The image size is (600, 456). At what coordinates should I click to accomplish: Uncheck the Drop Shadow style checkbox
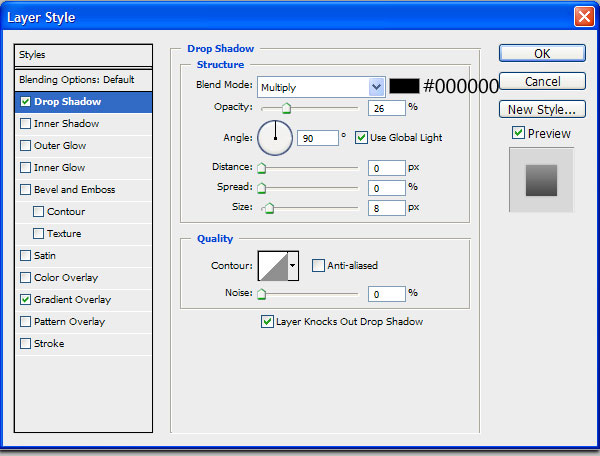(25, 101)
